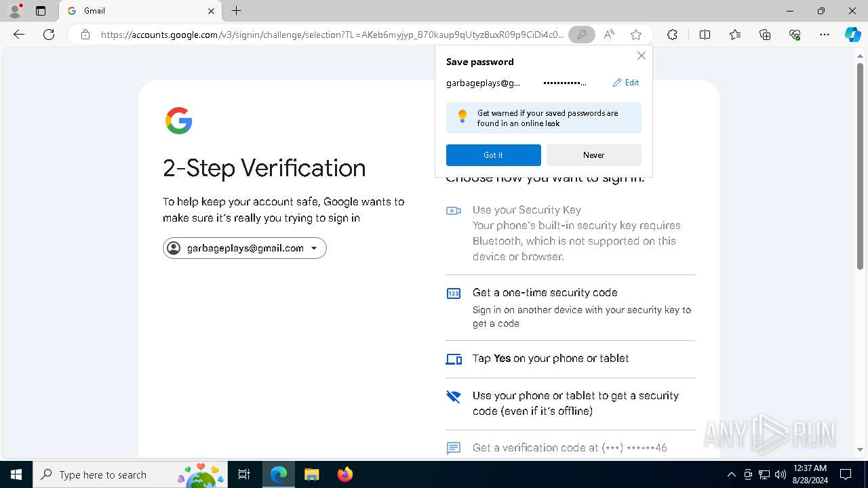Open Copilot sidebar

coord(852,35)
